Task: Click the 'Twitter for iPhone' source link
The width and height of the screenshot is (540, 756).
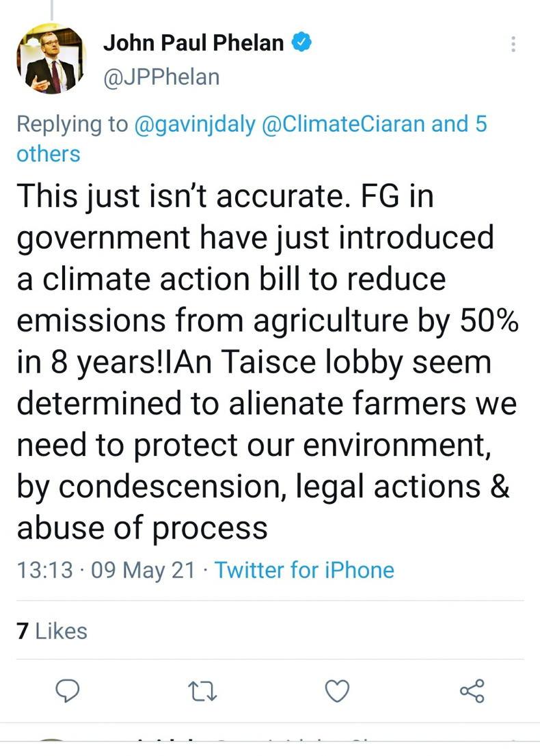Action: 304,569
